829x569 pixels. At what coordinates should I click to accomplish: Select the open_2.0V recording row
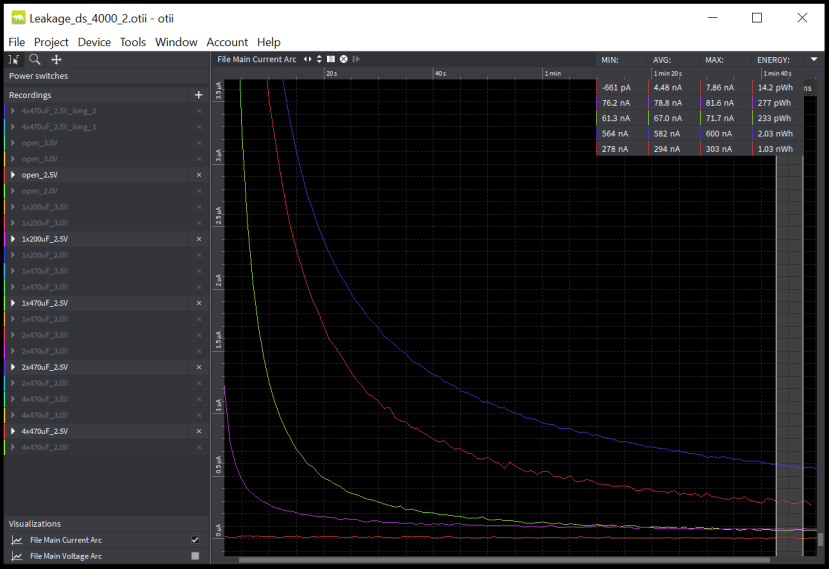tap(107, 191)
